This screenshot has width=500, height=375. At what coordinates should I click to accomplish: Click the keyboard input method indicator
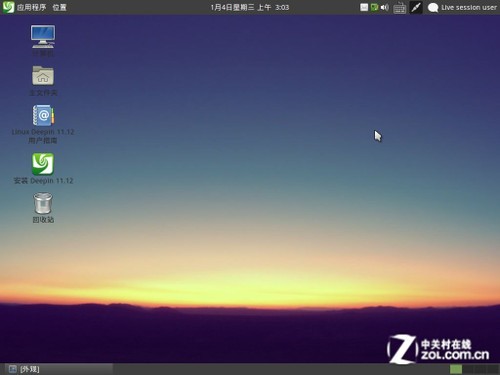tap(399, 8)
